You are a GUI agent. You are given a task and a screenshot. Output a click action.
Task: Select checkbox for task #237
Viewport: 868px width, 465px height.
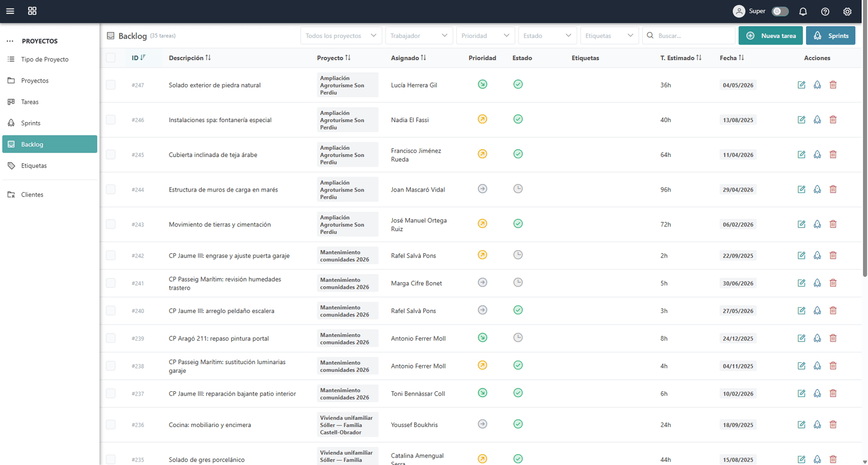[x=111, y=393]
